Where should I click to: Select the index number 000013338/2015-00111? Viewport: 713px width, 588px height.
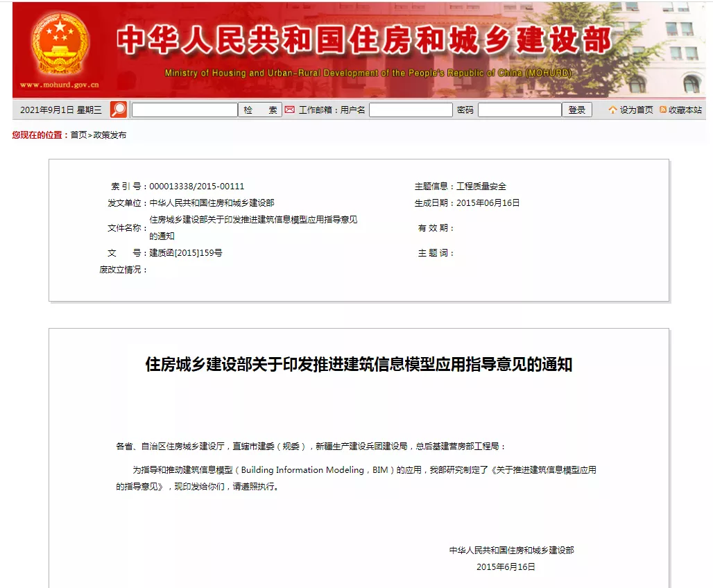(x=197, y=187)
